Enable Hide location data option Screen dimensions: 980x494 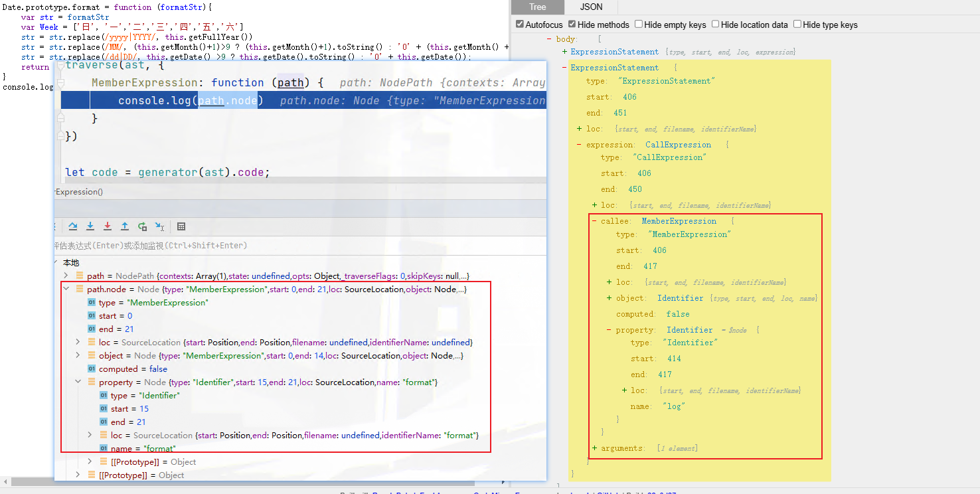coord(715,25)
